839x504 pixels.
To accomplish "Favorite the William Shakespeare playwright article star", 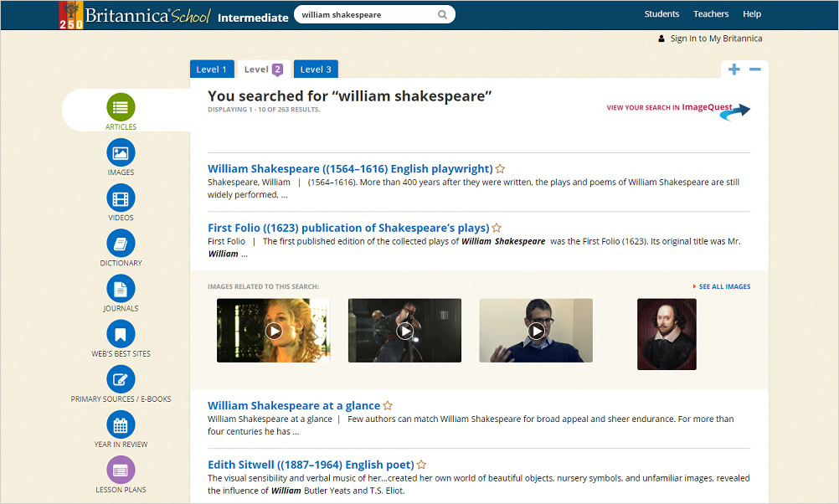I will pos(500,169).
